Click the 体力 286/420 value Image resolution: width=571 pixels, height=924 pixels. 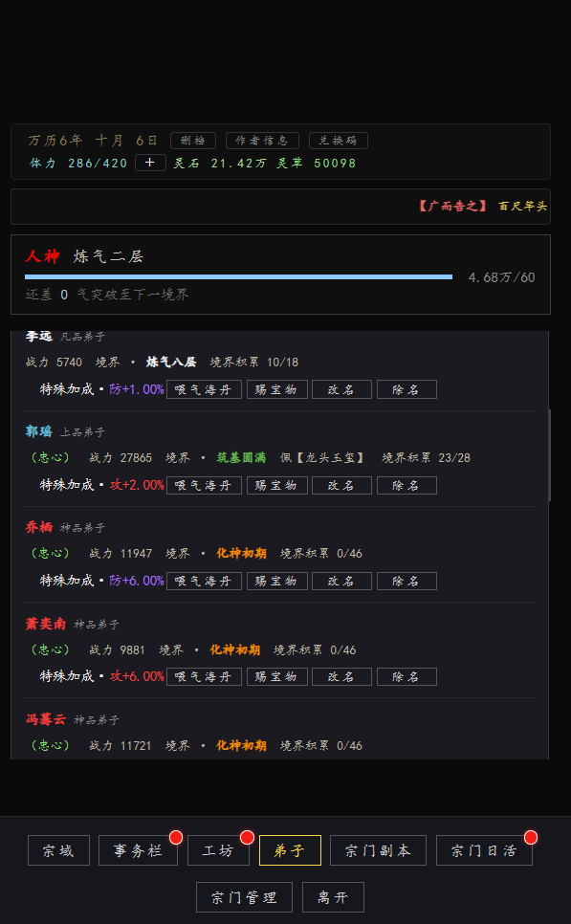pyautogui.click(x=78, y=164)
